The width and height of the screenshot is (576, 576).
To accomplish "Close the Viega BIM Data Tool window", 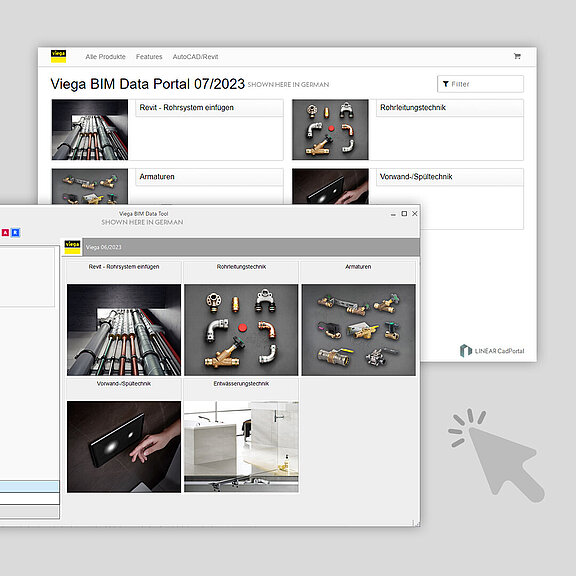I will click(415, 213).
